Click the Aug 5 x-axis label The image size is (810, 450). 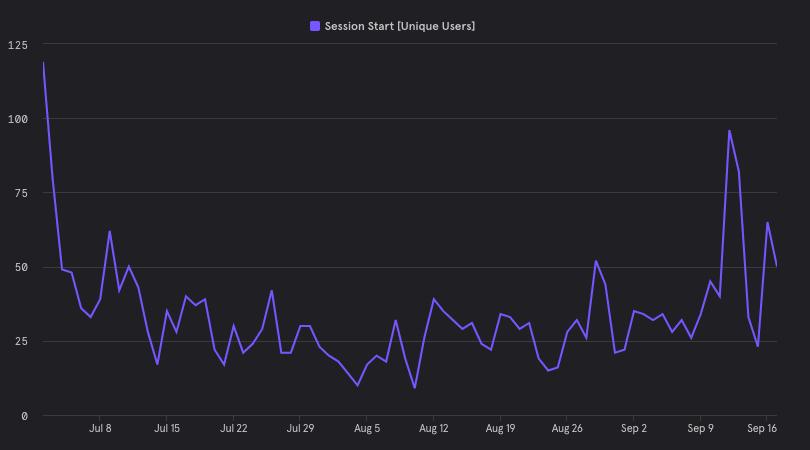[367, 428]
